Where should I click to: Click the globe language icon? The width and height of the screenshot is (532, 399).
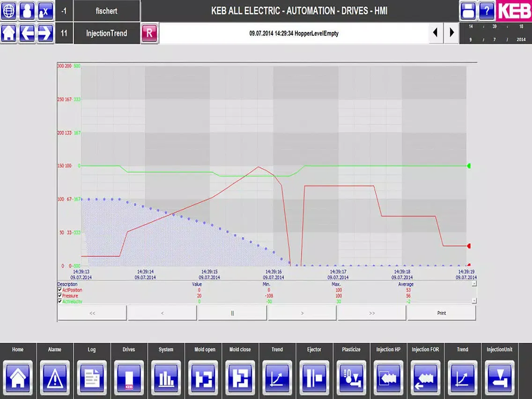pos(8,11)
